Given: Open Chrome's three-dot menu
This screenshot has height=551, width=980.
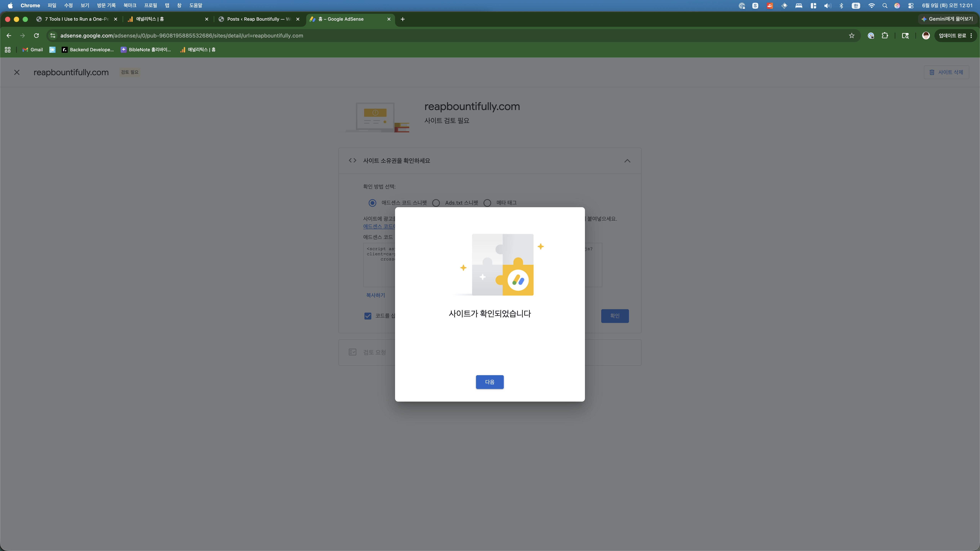Looking at the screenshot, I should 971,35.
